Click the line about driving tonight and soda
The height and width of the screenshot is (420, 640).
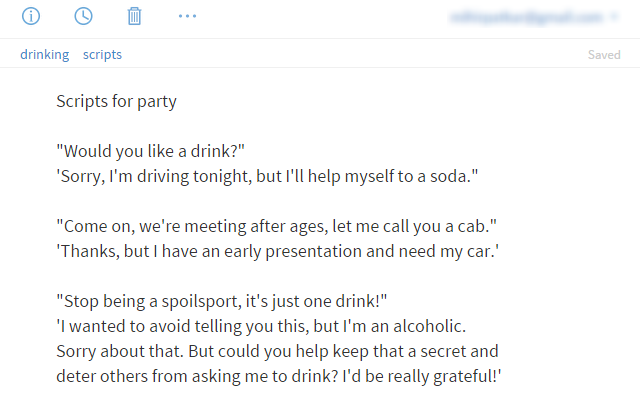[267, 176]
